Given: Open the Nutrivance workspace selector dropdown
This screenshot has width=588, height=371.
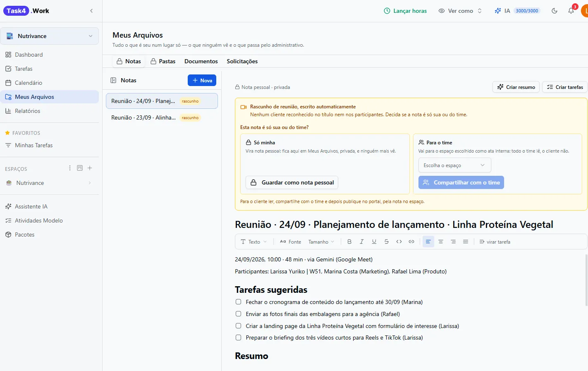Looking at the screenshot, I should point(49,36).
